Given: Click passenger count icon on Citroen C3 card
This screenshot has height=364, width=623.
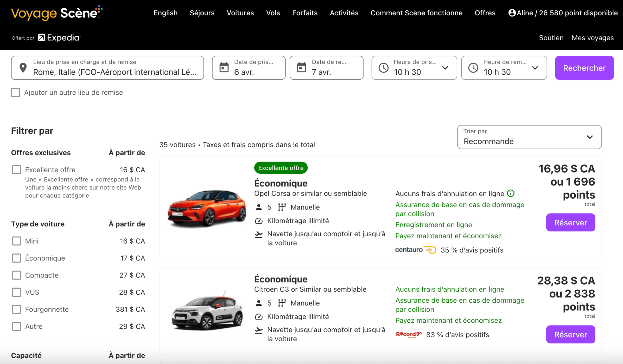Looking at the screenshot, I should click(x=258, y=303).
